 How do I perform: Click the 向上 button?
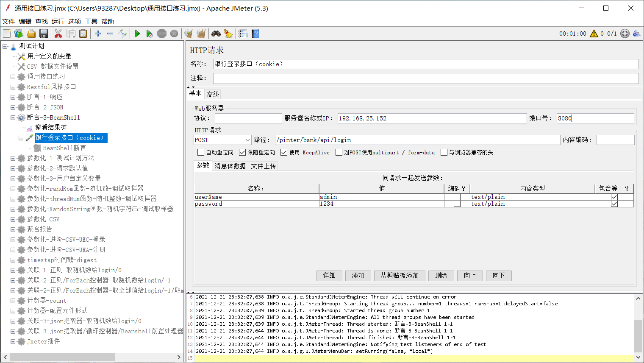(x=470, y=276)
